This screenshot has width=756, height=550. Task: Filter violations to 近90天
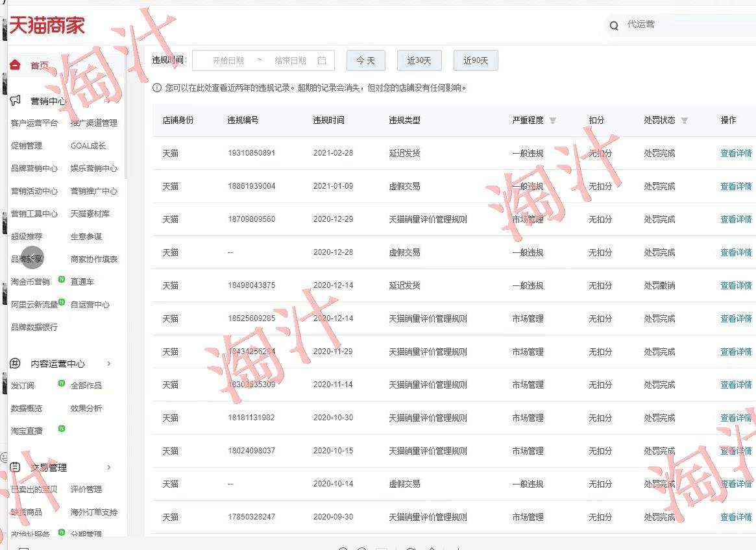[476, 60]
